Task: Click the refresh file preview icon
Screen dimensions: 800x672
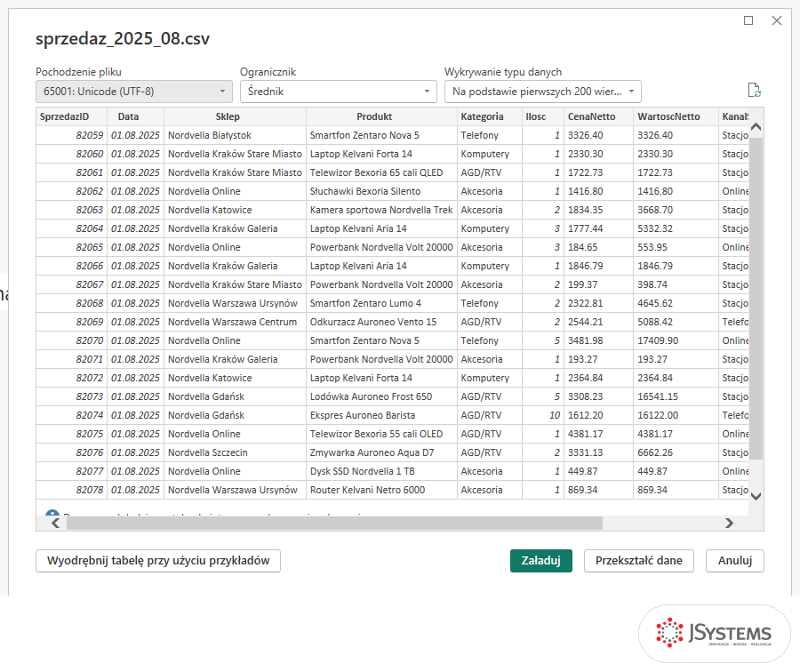Action: [754, 91]
